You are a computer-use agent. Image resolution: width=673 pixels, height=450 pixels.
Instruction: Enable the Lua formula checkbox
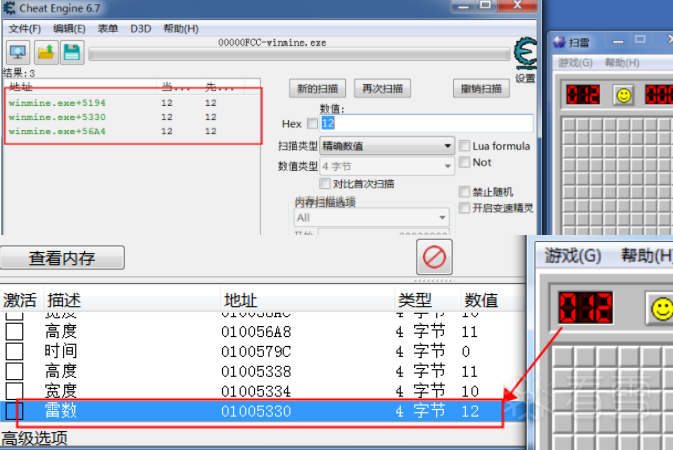[x=464, y=146]
